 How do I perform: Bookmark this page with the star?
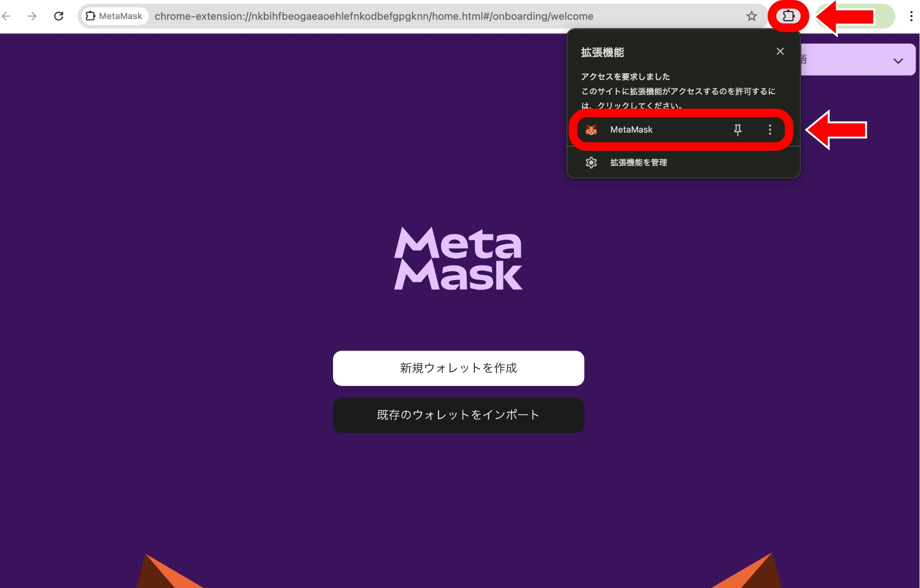click(751, 16)
